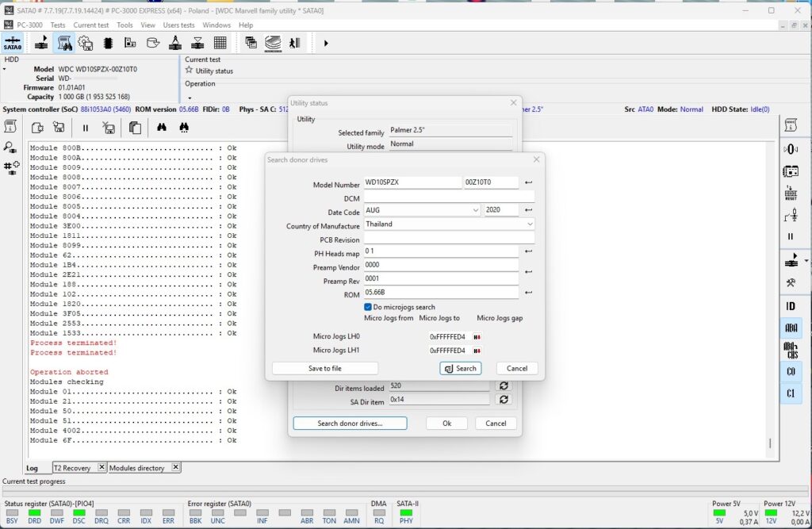
Task: Click Ok in Utility status dialog
Action: click(x=446, y=424)
